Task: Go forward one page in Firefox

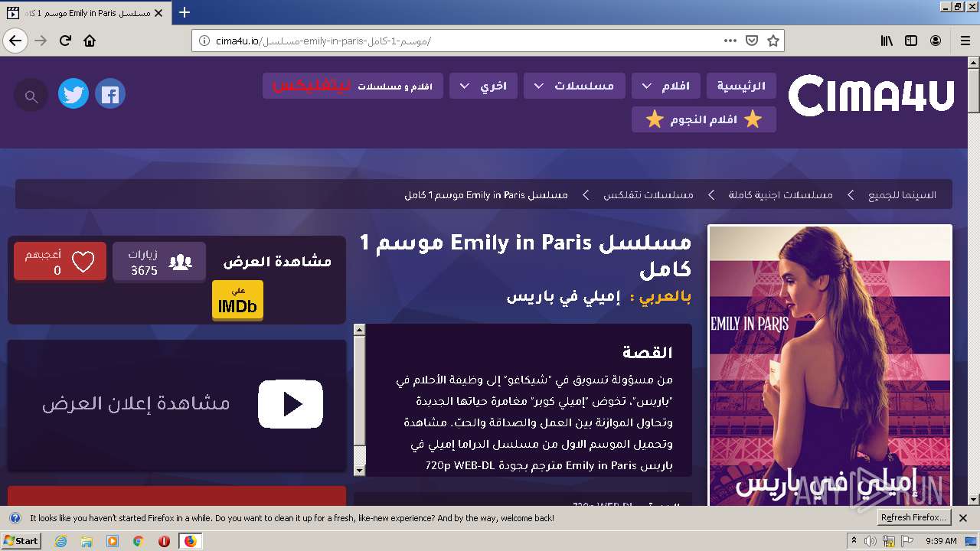Action: point(41,41)
